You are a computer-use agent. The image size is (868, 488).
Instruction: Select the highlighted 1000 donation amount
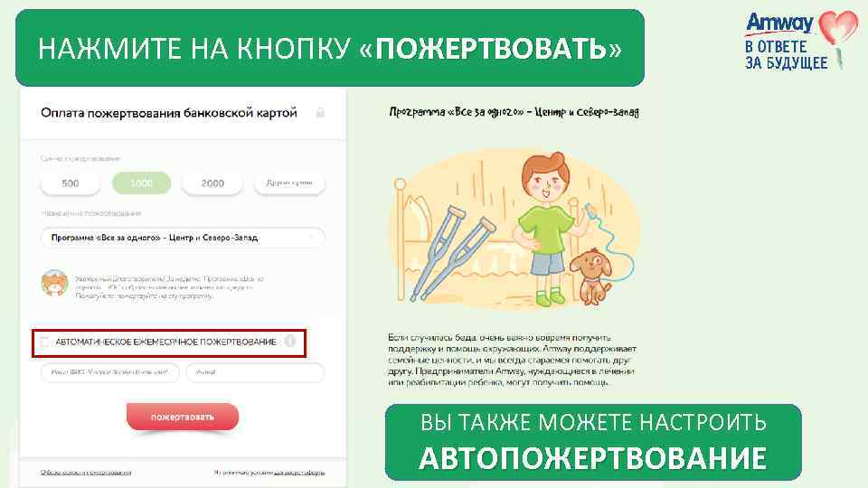click(x=142, y=183)
